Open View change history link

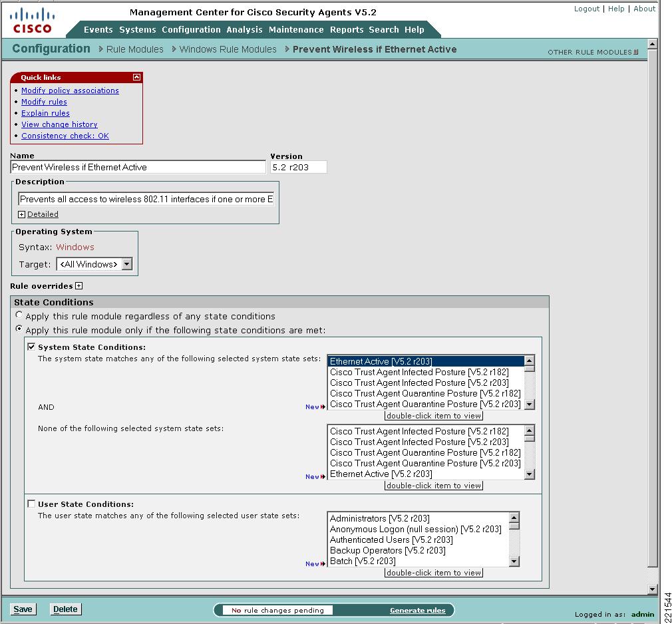click(60, 124)
